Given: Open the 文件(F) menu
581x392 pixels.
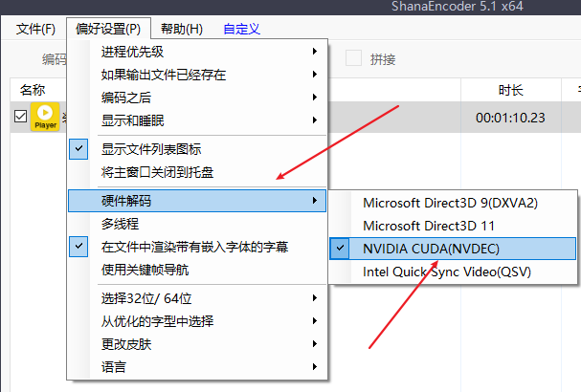Looking at the screenshot, I should (x=35, y=30).
